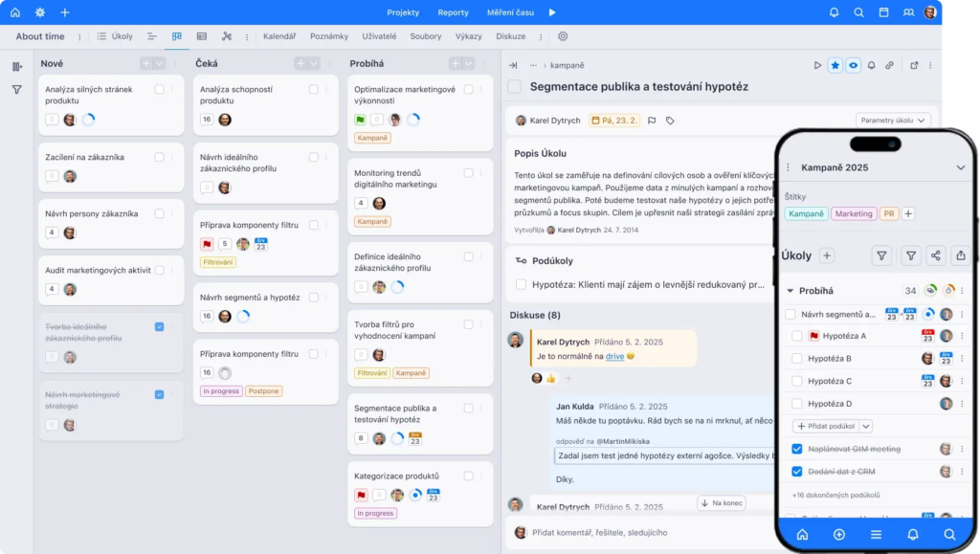Open the Kalendář tab
This screenshot has height=554, width=980.
coord(279,36)
